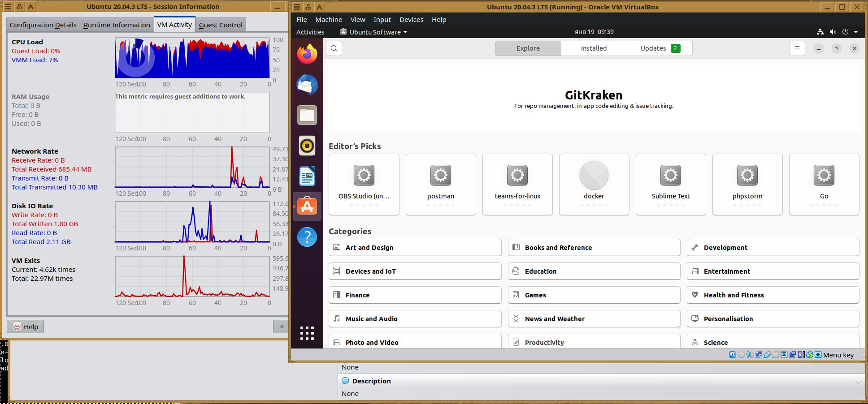
Task: Click the USB devices status icon
Action: (x=767, y=355)
